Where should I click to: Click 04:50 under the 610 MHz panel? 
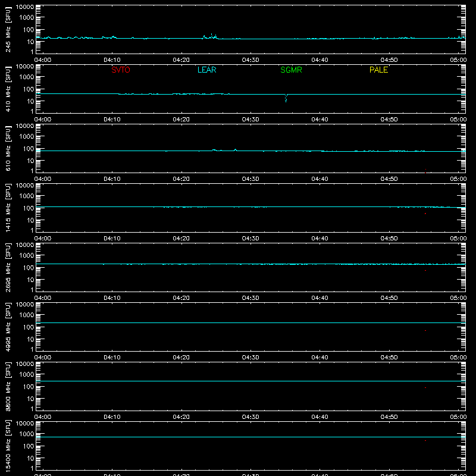click(x=389, y=179)
